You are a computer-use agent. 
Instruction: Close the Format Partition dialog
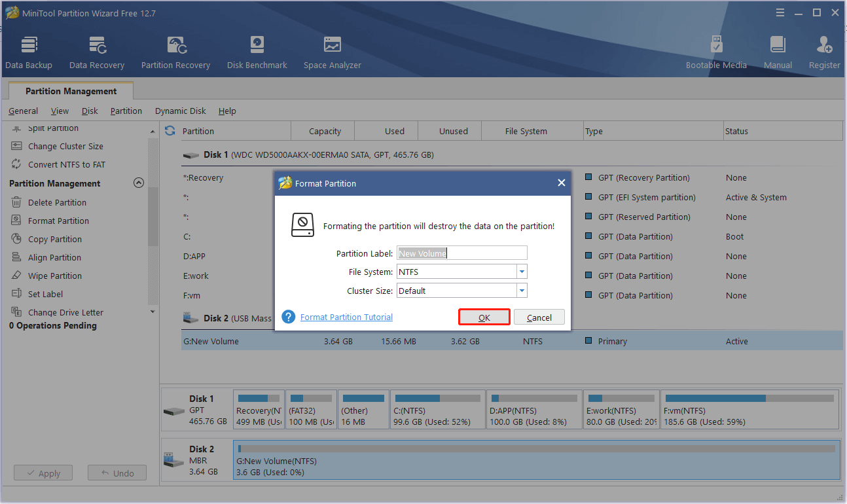coord(561,183)
